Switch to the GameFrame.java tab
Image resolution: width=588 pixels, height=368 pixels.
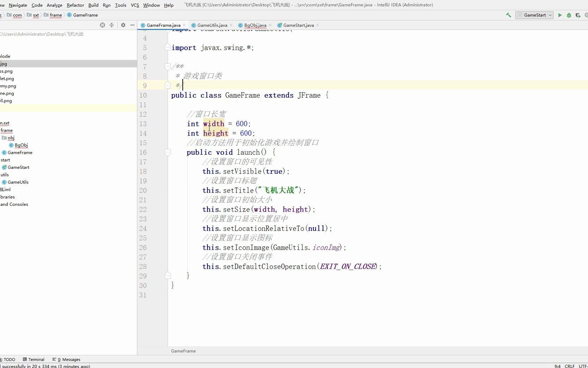point(163,25)
